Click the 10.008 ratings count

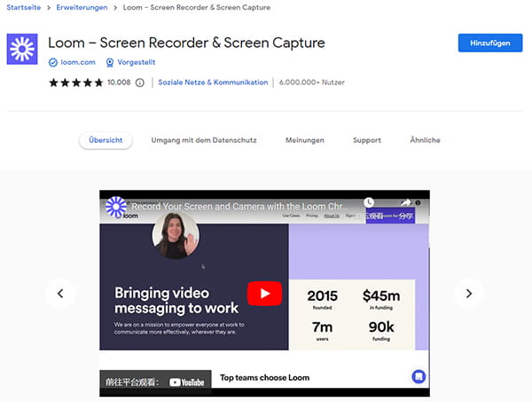pyautogui.click(x=119, y=83)
